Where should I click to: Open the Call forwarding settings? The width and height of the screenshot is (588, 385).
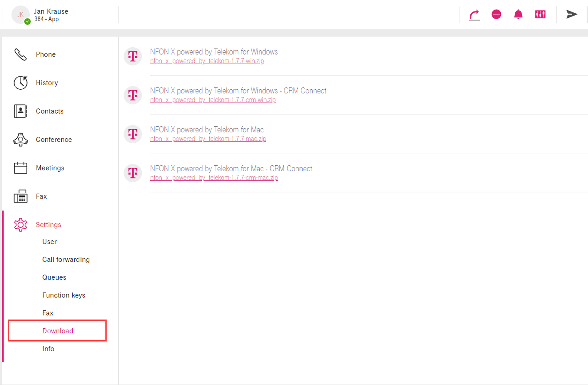pyautogui.click(x=66, y=260)
